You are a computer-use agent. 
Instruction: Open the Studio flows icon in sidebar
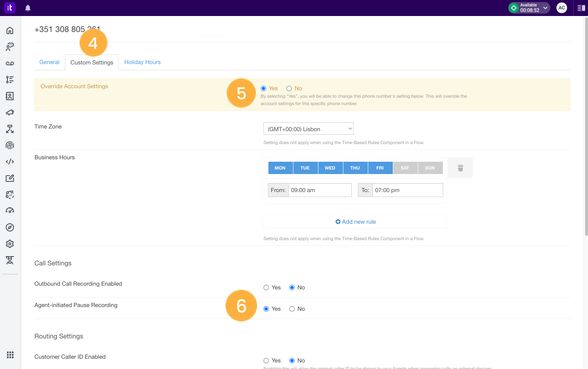coord(10,129)
